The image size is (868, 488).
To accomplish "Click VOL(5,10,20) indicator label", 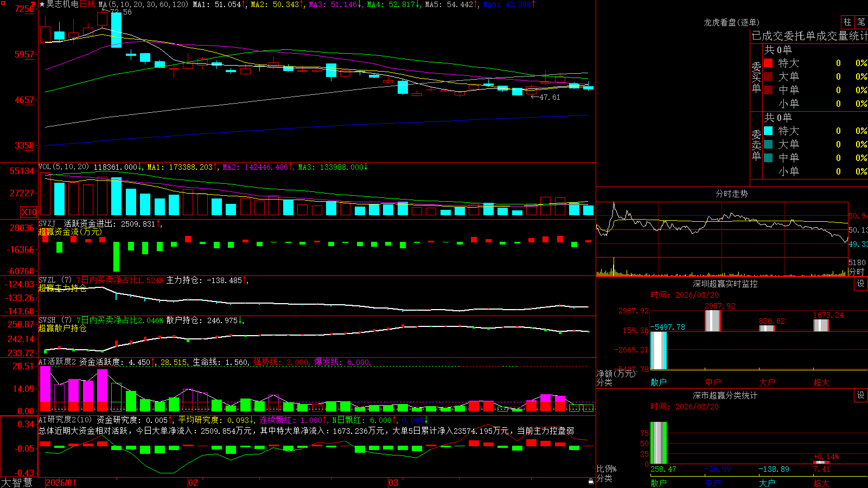I will [63, 167].
